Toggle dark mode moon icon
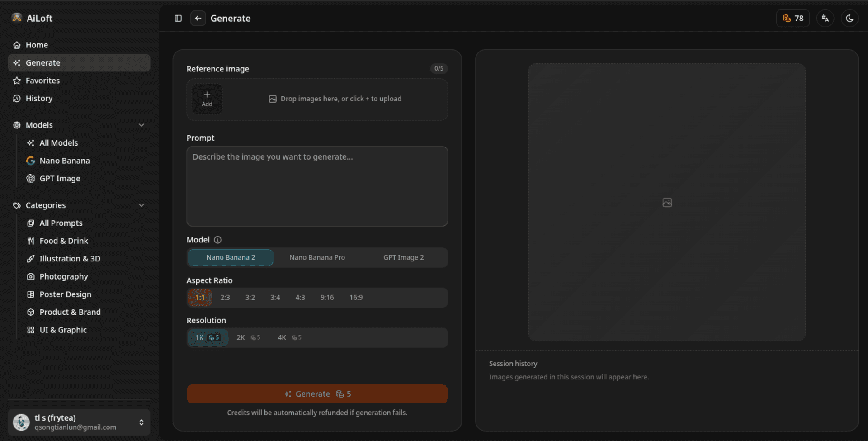The image size is (868, 441). click(x=849, y=19)
